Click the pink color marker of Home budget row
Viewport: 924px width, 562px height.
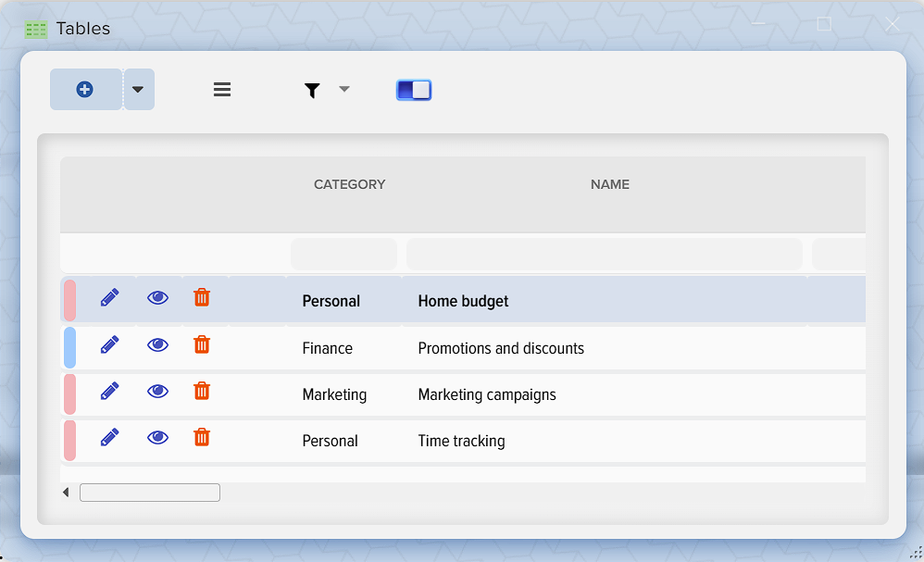tap(69, 300)
